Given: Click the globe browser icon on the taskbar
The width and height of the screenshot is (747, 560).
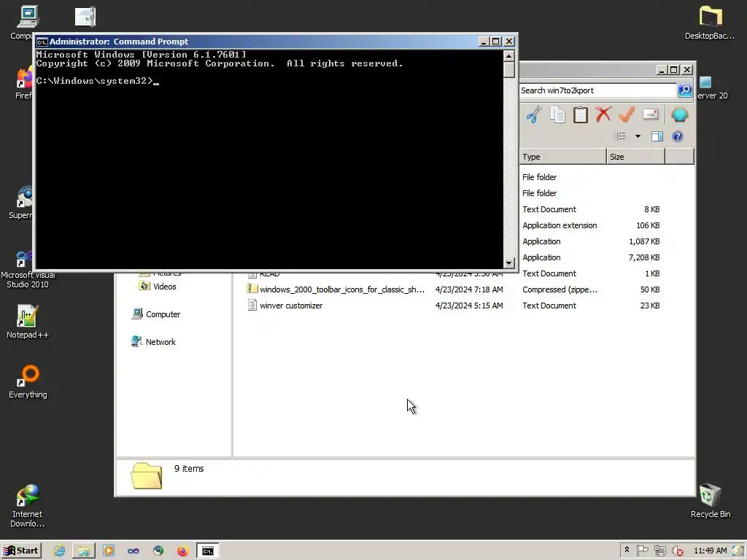Looking at the screenshot, I should coord(158,551).
